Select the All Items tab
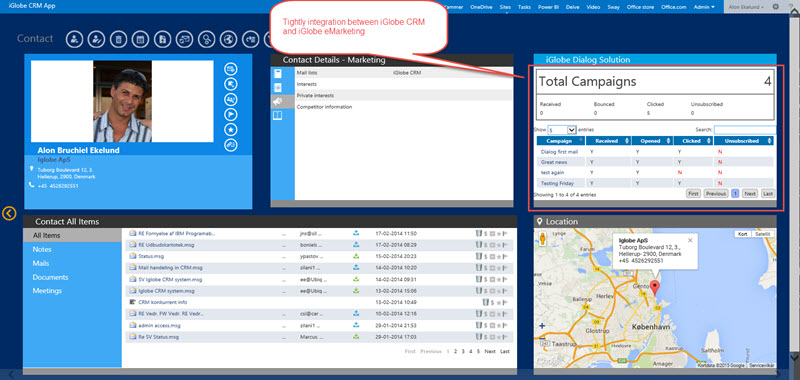The width and height of the screenshot is (800, 380). pyautogui.click(x=72, y=236)
